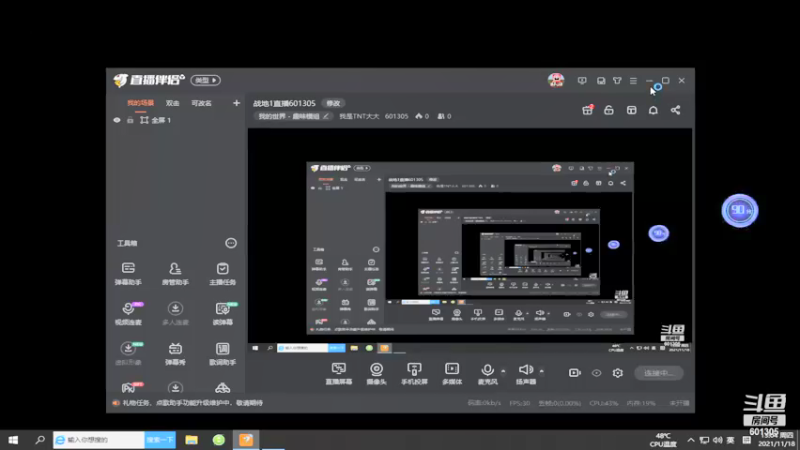Add the 摄像头 camera source
800x450 pixels.
377,373
